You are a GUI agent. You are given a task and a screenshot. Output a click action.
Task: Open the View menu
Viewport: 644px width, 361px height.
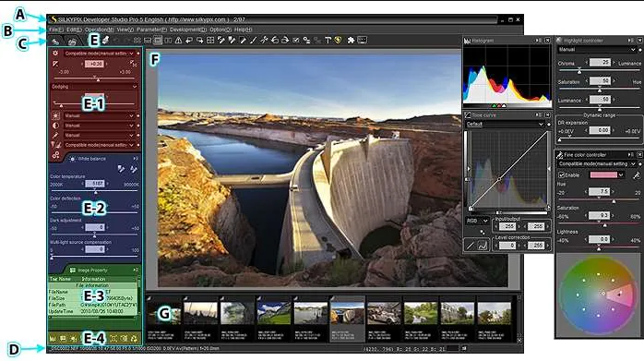point(125,30)
